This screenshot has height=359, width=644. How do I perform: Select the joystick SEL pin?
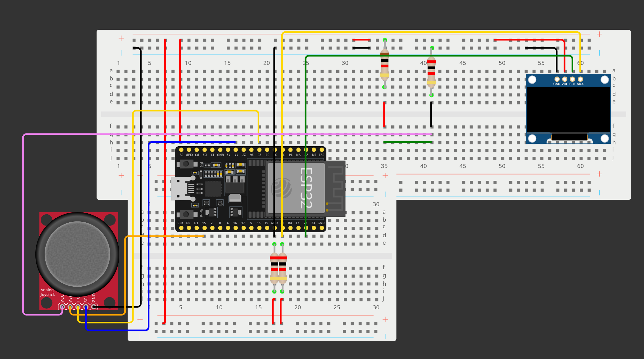pos(86,307)
